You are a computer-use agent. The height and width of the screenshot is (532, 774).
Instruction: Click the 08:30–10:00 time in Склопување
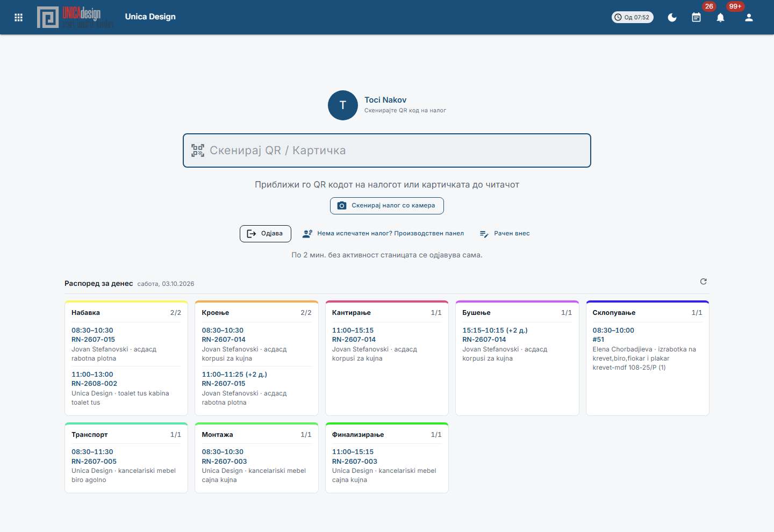coord(613,330)
